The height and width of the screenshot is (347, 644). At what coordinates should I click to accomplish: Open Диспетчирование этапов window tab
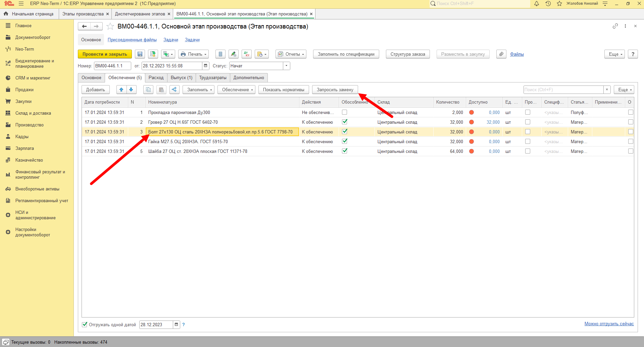tap(140, 14)
